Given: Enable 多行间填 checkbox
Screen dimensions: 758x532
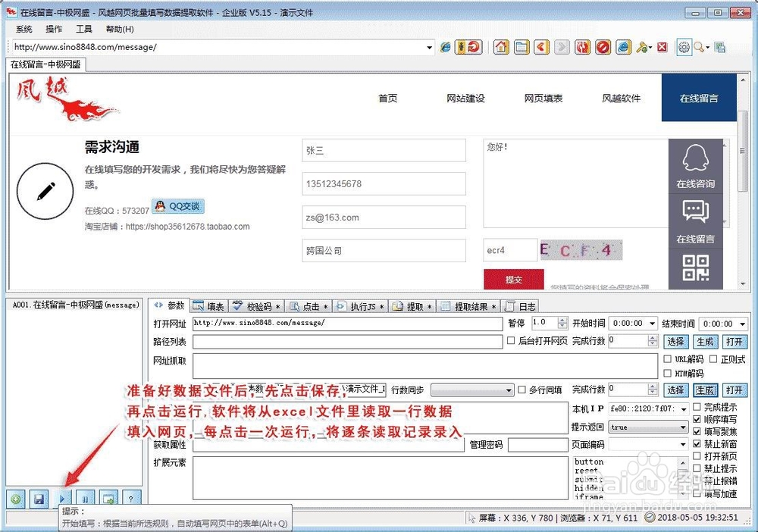Looking at the screenshot, I should [522, 390].
